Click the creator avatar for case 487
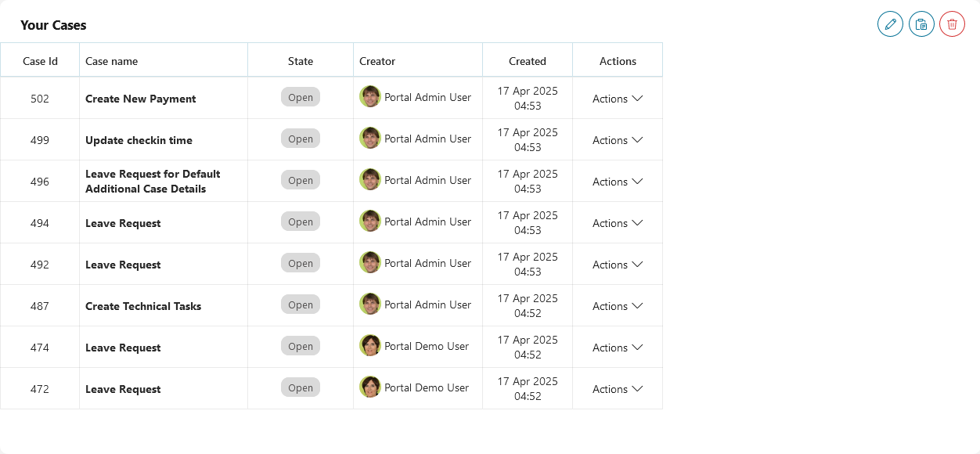This screenshot has width=980, height=454. [370, 304]
